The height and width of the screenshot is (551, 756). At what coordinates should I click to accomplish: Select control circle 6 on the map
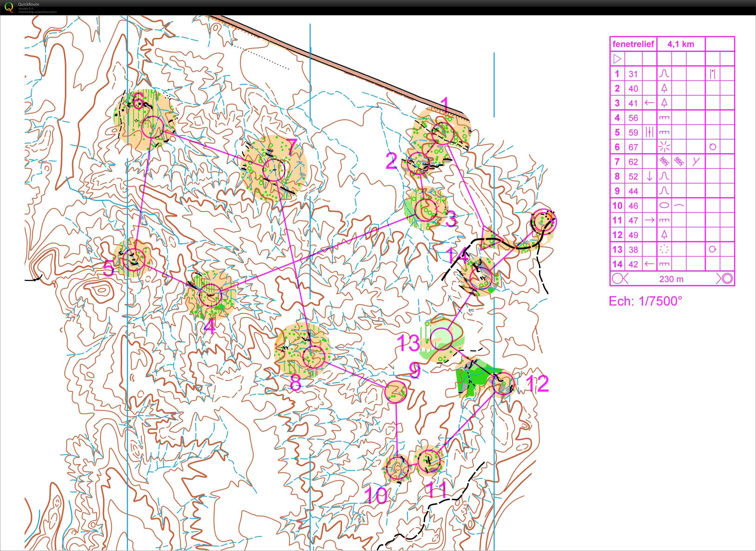(x=152, y=127)
